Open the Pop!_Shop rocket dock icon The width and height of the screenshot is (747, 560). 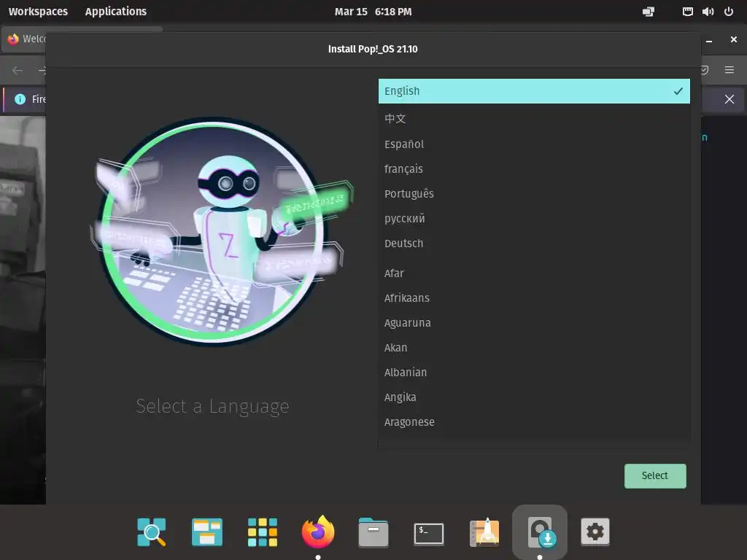484,532
